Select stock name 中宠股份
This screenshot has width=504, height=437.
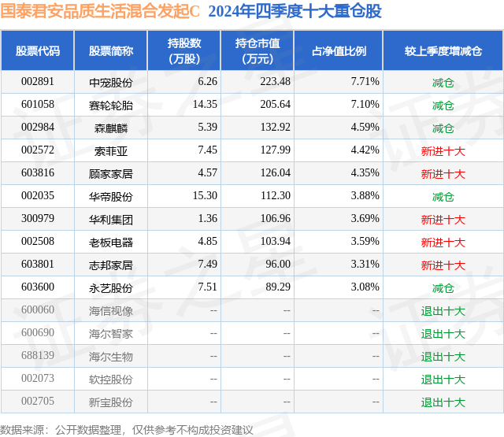click(111, 83)
